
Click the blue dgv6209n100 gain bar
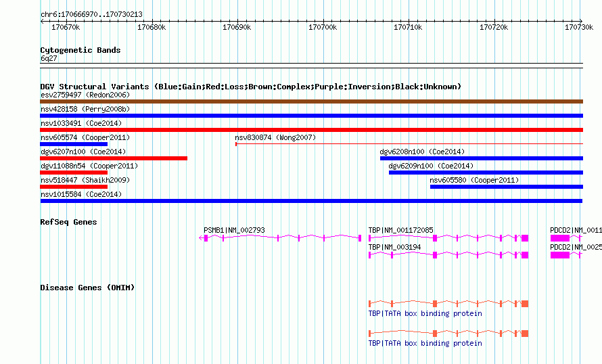(x=486, y=173)
